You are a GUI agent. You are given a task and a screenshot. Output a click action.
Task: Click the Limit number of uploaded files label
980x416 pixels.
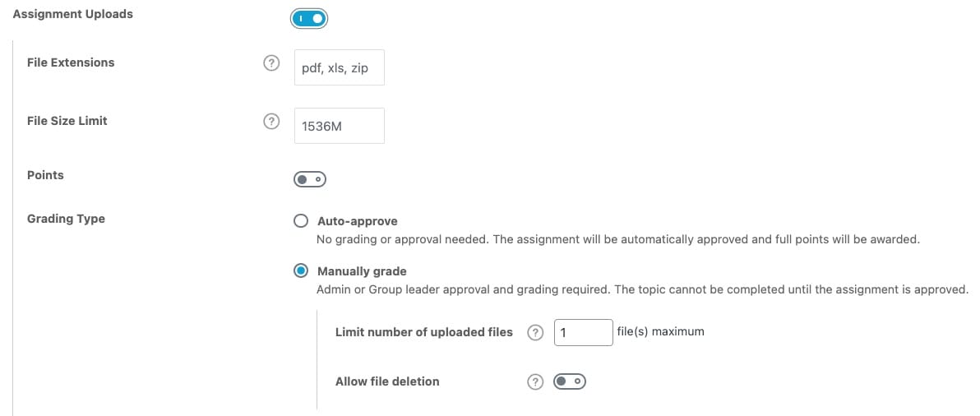pyautogui.click(x=424, y=332)
